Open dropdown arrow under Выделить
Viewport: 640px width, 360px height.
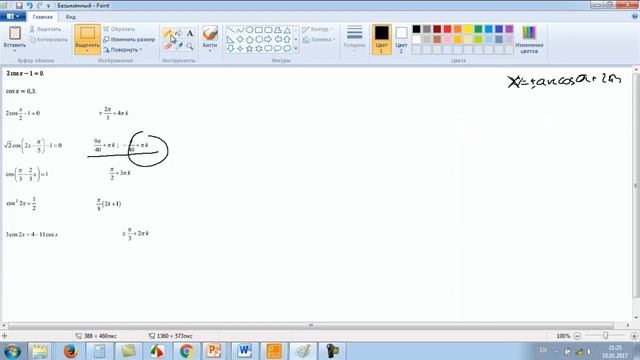pyautogui.click(x=87, y=51)
